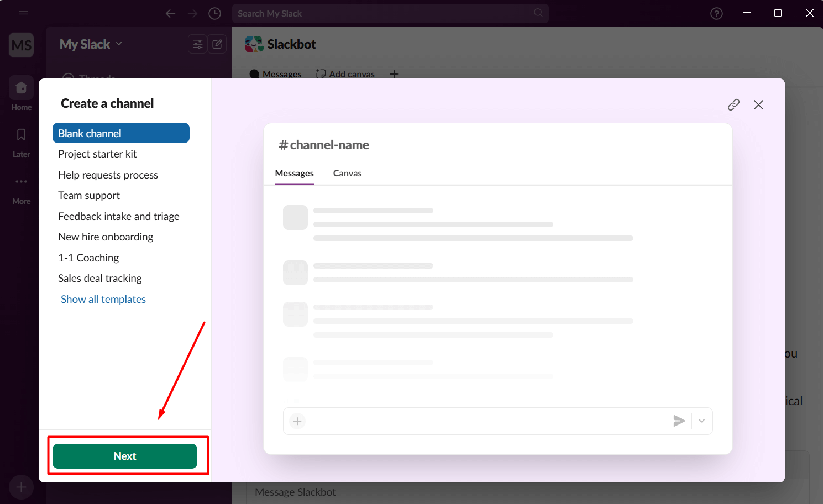Expand the My Slack workspace menu

[91, 44]
